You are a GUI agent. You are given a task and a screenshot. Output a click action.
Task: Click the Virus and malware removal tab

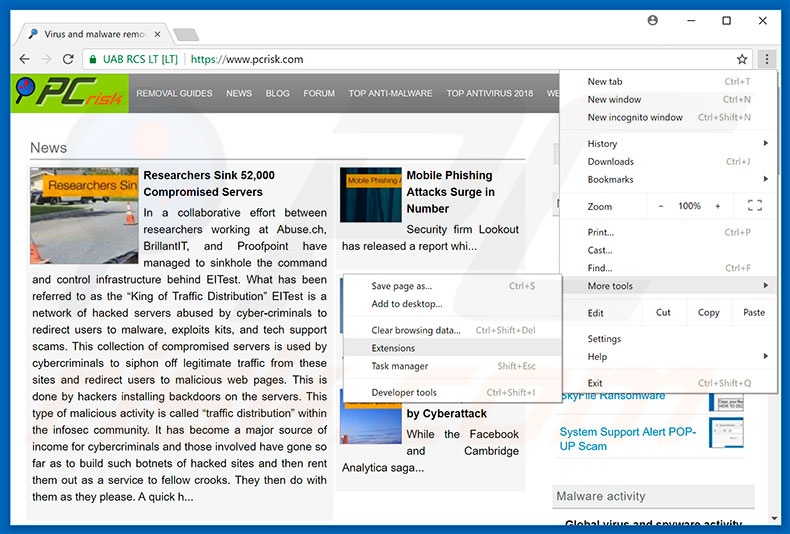pyautogui.click(x=94, y=34)
